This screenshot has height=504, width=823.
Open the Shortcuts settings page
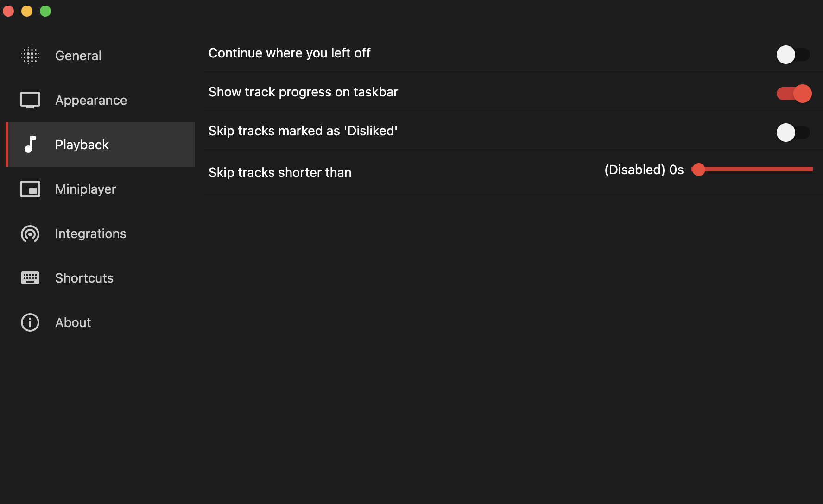pos(84,278)
